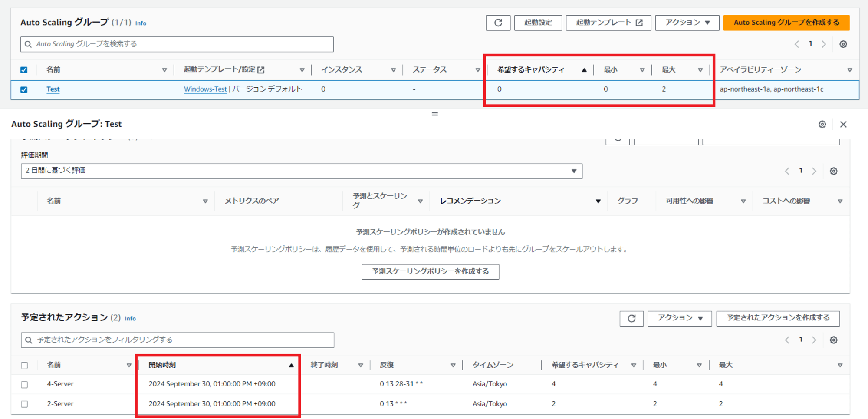Sort groups by 名前 column arrow
The height and width of the screenshot is (419, 868).
164,70
